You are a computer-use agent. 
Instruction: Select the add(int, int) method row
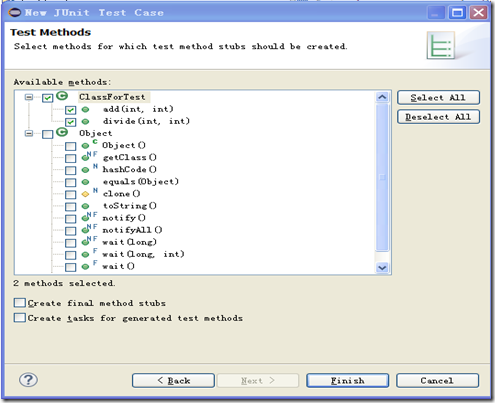138,109
